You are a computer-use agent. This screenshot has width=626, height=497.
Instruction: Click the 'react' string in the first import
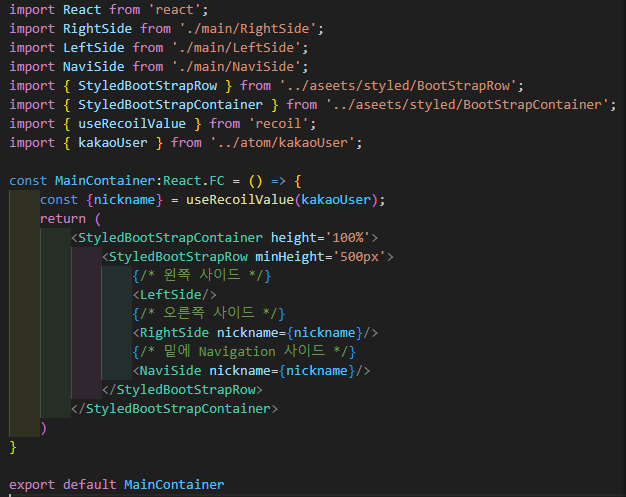pos(175,10)
